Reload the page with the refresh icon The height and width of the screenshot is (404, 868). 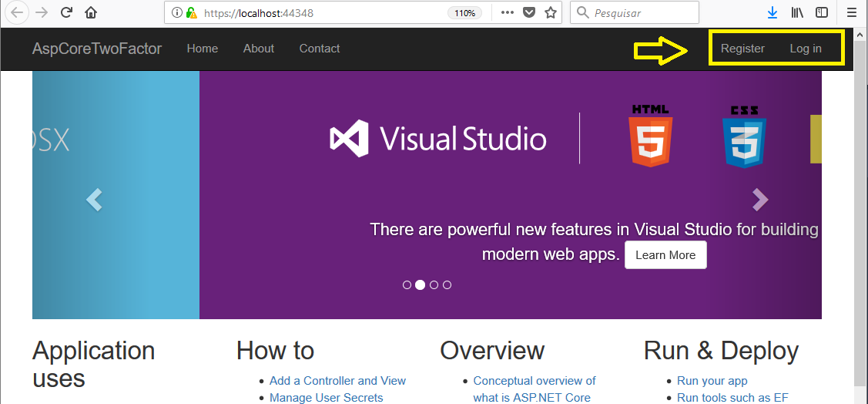66,13
